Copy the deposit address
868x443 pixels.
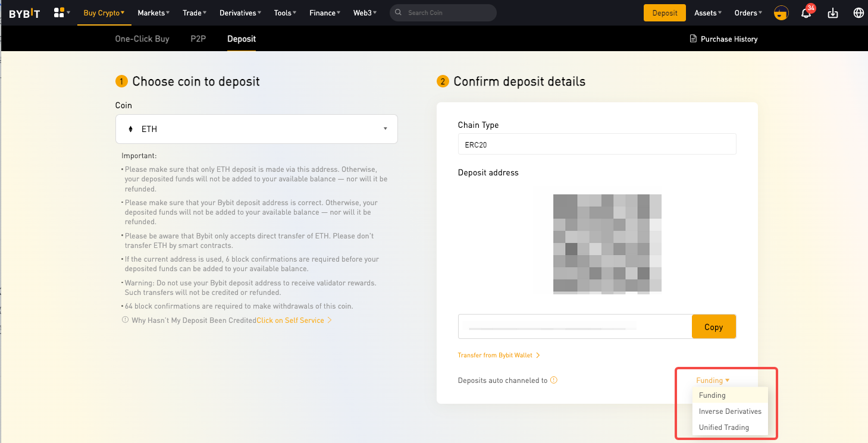pos(713,327)
